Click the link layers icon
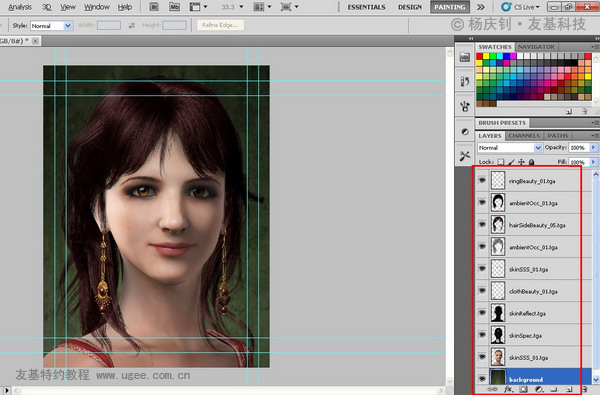 point(492,389)
